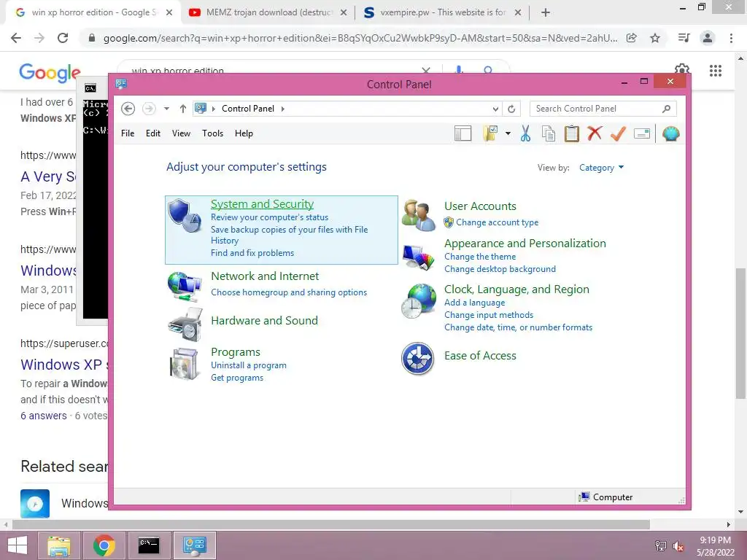This screenshot has width=747, height=560.
Task: Refresh the Control Panel address bar
Action: pyautogui.click(x=511, y=109)
